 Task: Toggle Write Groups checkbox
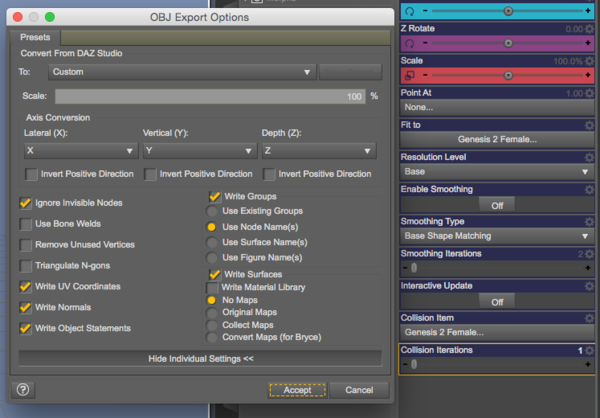click(215, 197)
